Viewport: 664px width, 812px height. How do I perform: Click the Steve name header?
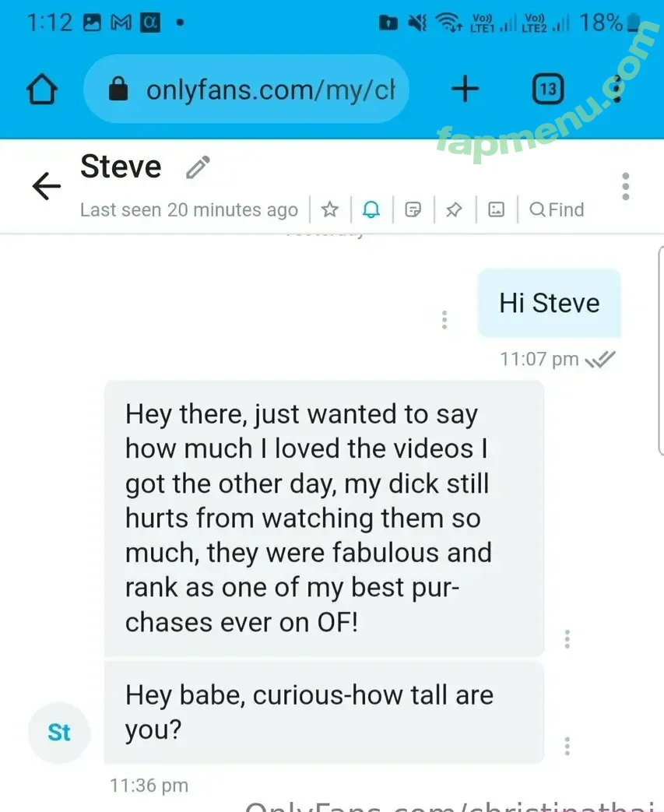[x=121, y=167]
